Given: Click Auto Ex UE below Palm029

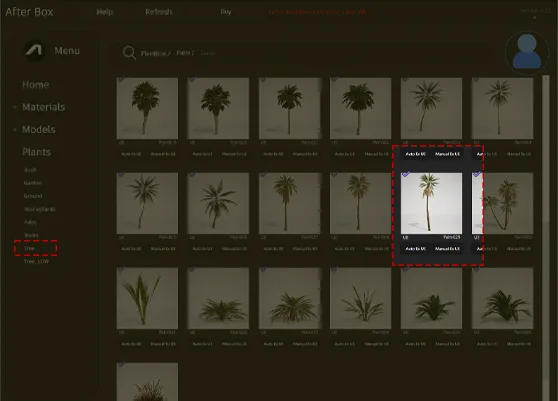Looking at the screenshot, I should coord(415,249).
